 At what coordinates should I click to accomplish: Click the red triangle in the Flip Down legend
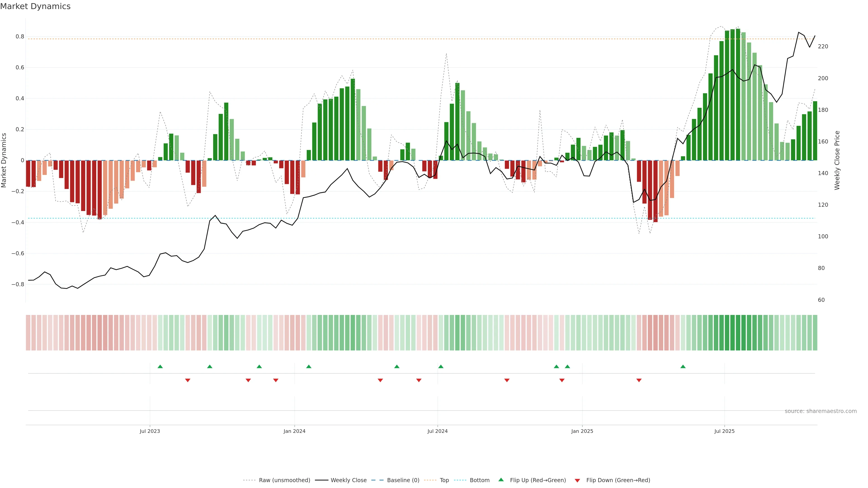pyautogui.click(x=577, y=481)
